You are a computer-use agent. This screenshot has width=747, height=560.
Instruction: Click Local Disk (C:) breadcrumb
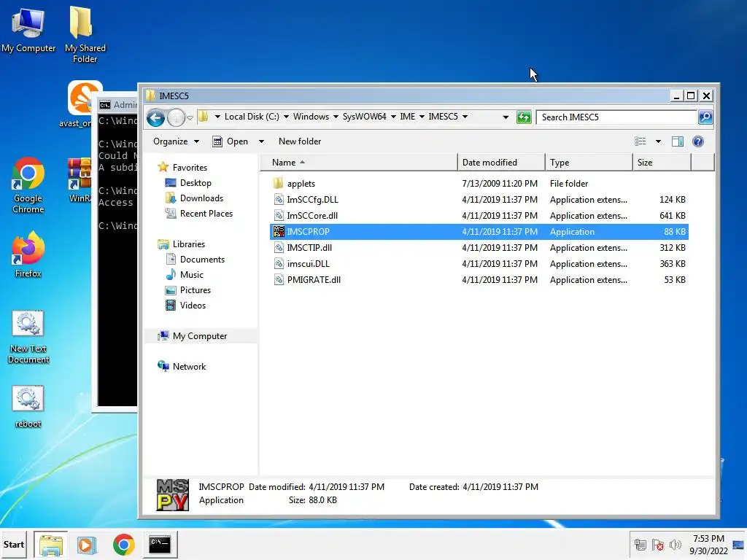252,117
